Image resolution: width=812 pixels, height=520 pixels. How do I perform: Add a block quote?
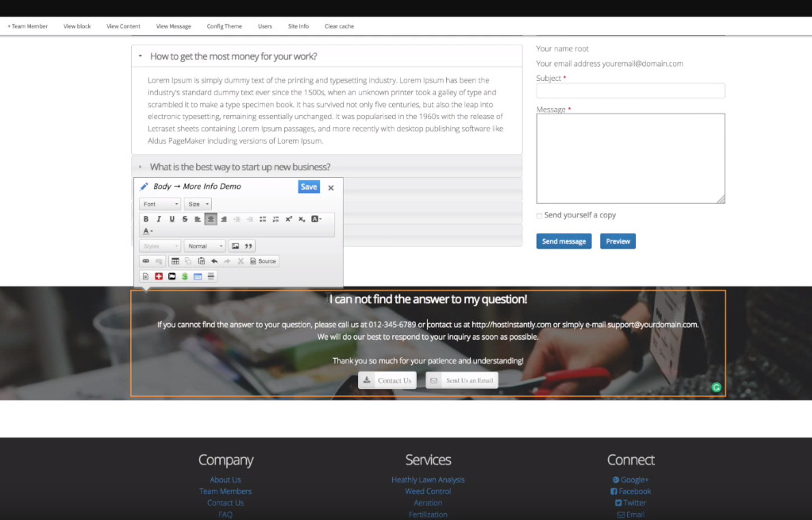(248, 246)
